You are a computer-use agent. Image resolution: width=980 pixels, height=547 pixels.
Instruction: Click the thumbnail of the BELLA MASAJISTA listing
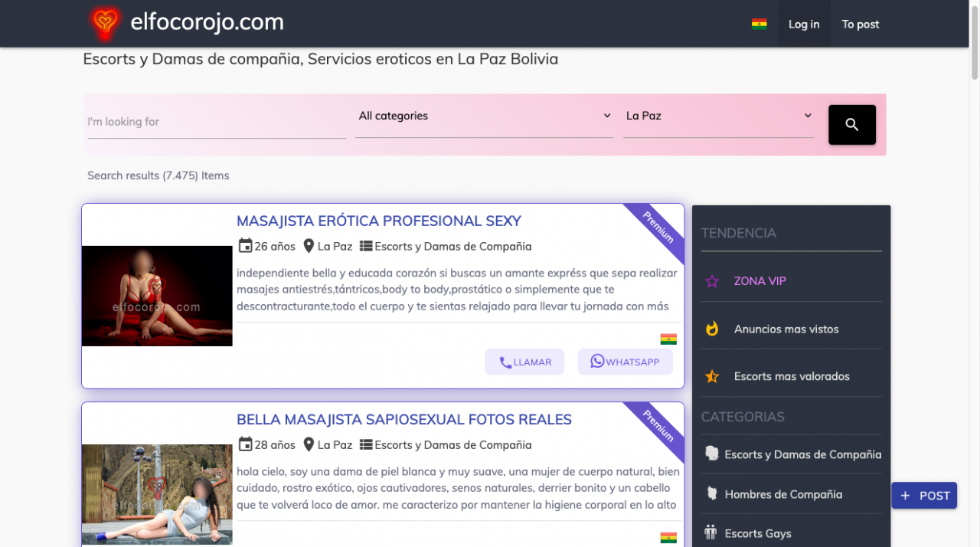tap(157, 494)
